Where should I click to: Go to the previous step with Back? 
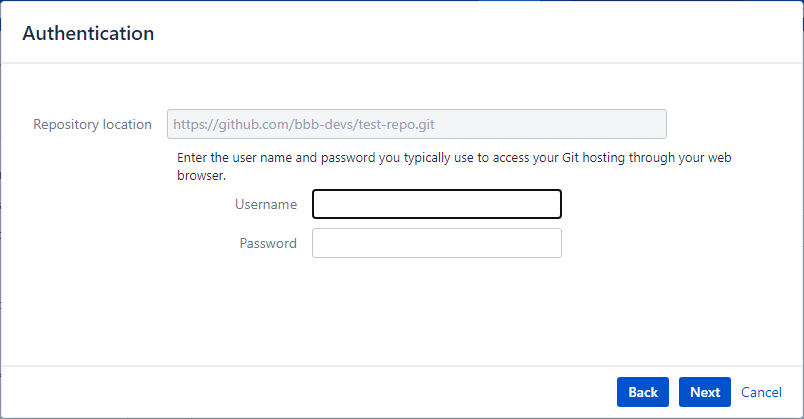(x=643, y=392)
